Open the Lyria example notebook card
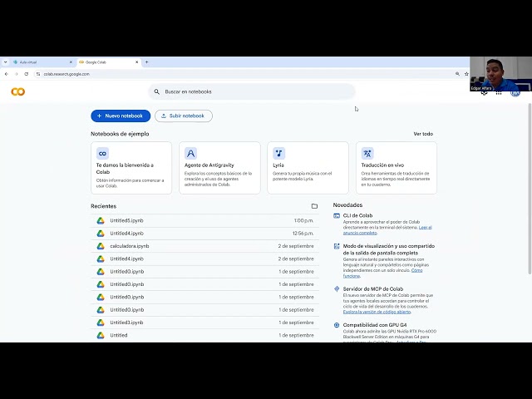Viewport: 532px width, 399px height. [308, 168]
